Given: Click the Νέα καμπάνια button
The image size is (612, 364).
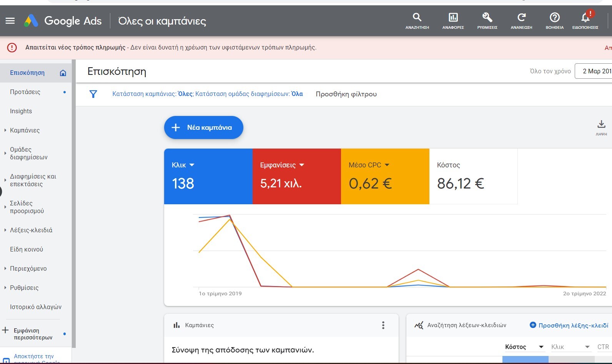Looking at the screenshot, I should point(203,127).
